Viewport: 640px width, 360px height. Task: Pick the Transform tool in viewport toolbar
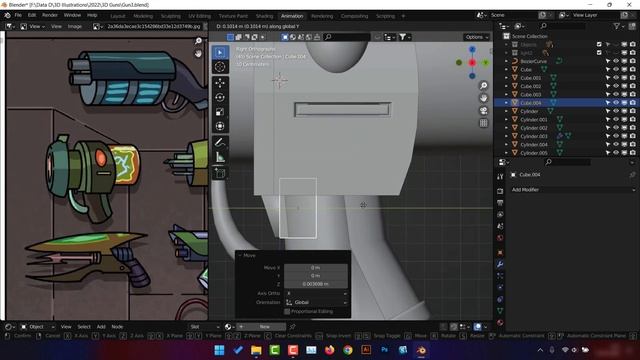click(220, 126)
